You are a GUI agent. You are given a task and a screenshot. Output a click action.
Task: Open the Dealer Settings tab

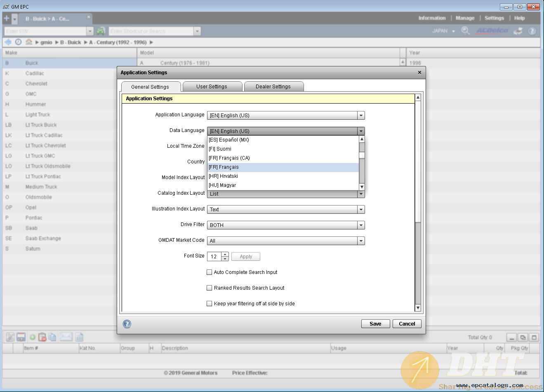pos(273,87)
